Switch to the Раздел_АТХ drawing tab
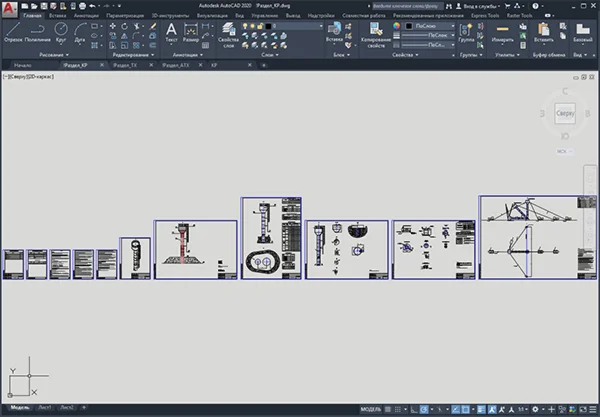The image size is (600, 417). (x=176, y=65)
